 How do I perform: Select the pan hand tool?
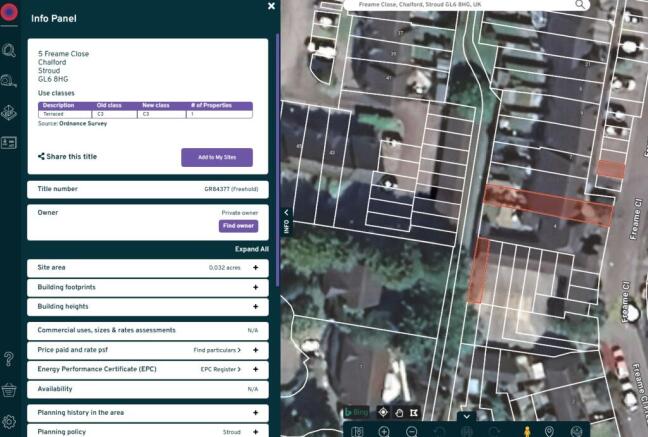(x=398, y=412)
